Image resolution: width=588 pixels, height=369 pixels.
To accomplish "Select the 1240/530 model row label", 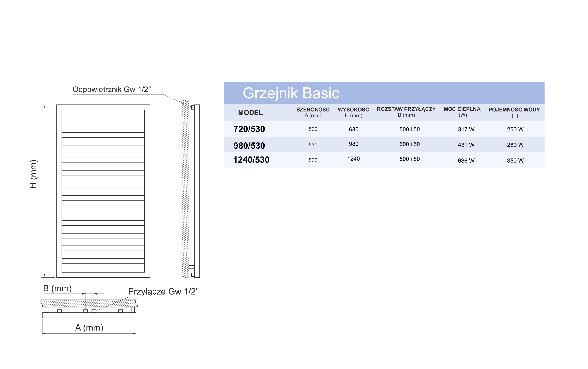I will (x=251, y=160).
